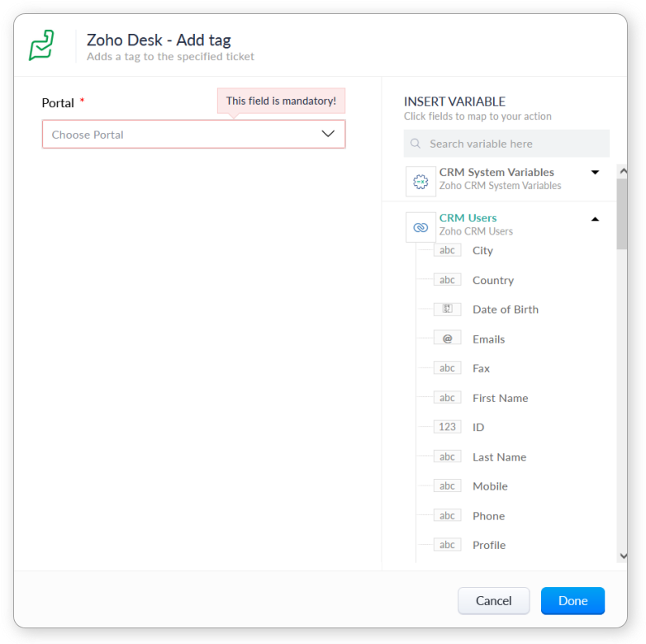Click 'Click fields to map to your action' text
This screenshot has width=646, height=644.
[477, 116]
